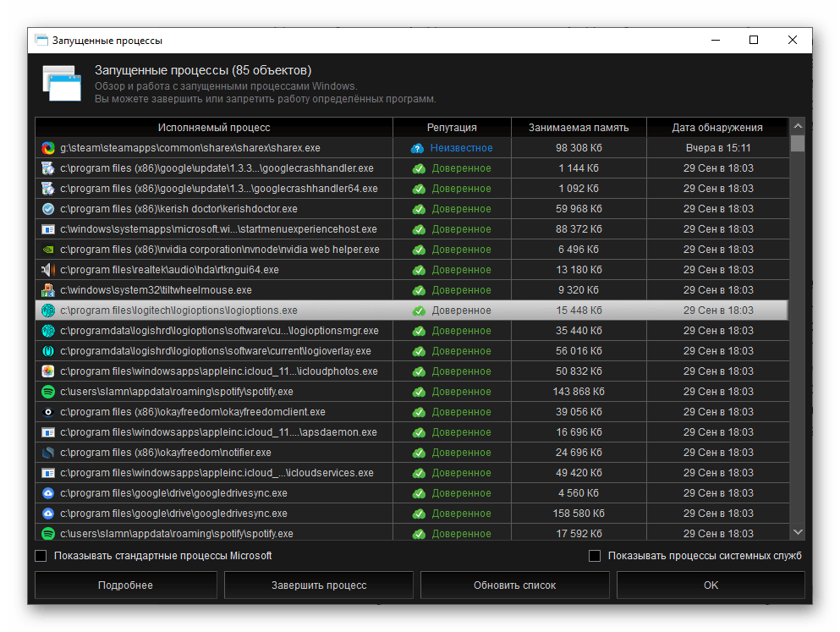Enable Показывать стандартные процессы Microsoft checkbox
Viewport: 840px width, 632px height.
[41, 556]
